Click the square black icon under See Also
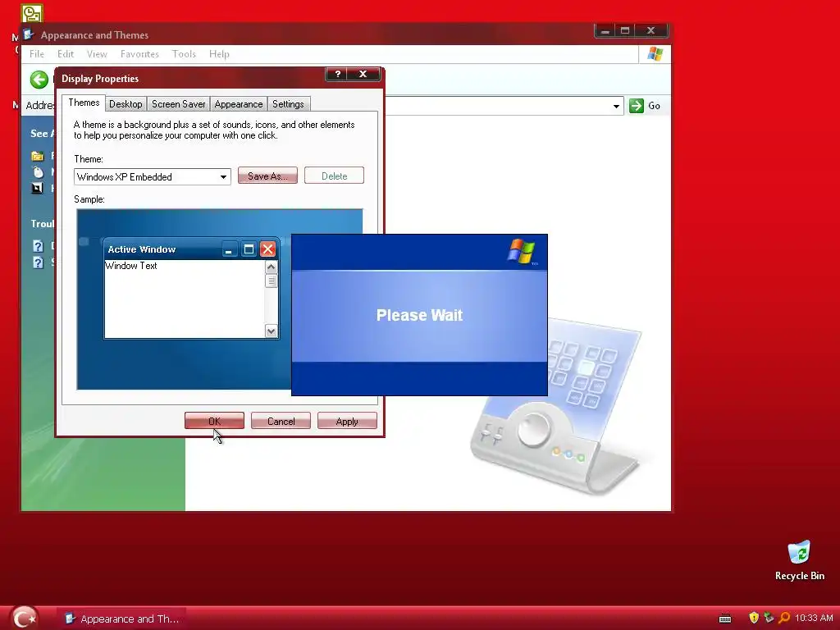The image size is (840, 630). (38, 188)
